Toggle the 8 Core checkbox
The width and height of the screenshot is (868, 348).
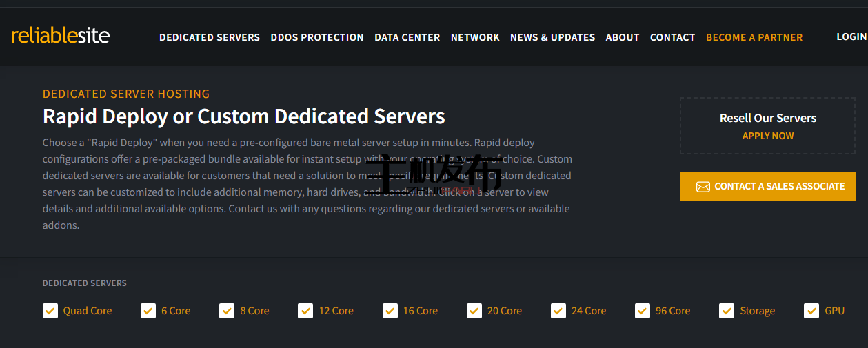point(227,311)
